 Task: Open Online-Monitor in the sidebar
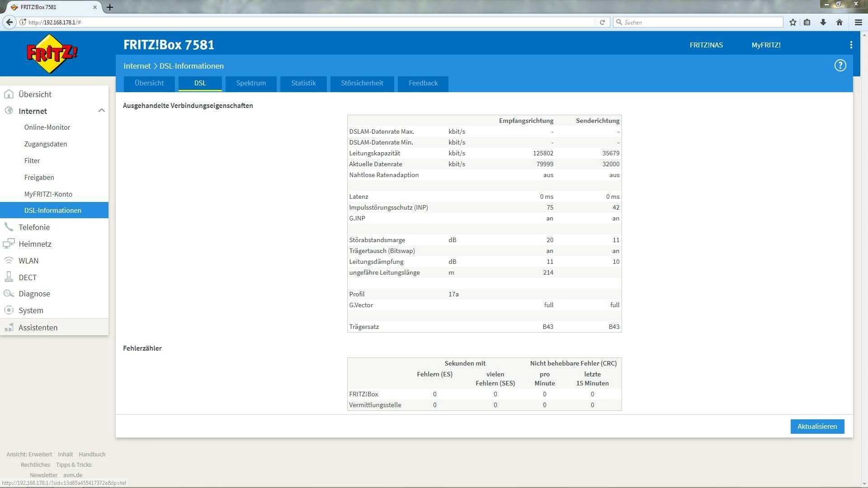pyautogui.click(x=47, y=127)
